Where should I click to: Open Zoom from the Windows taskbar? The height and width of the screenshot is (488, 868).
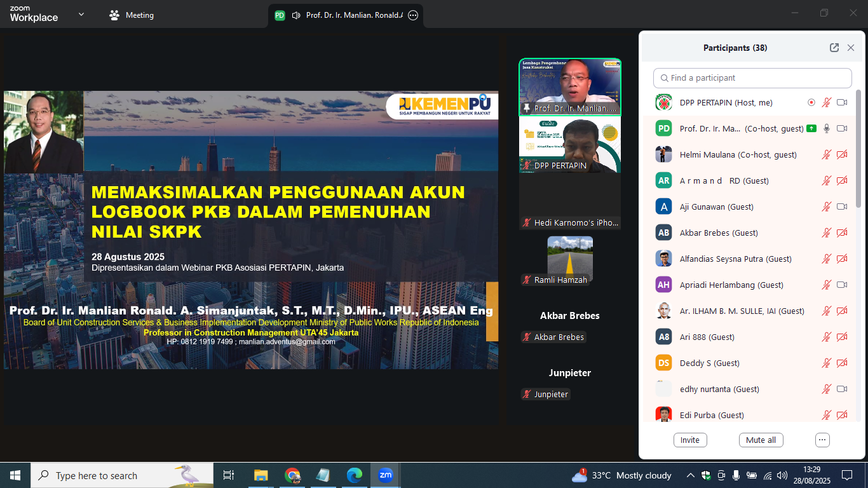point(386,475)
